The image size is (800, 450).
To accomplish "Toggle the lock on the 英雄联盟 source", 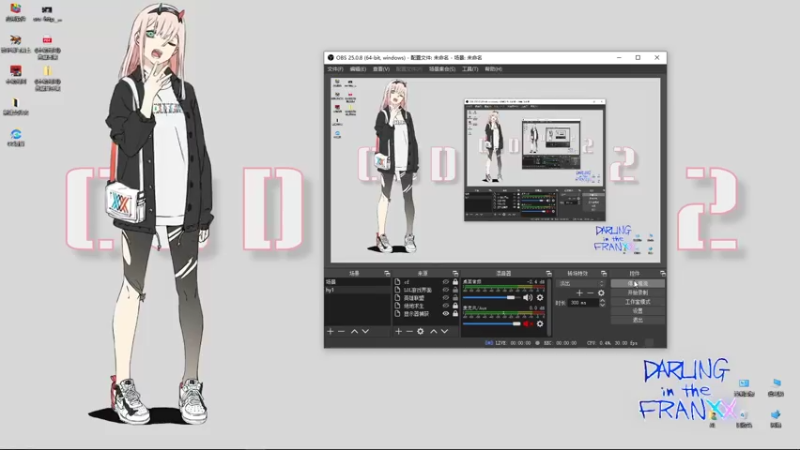I will click(455, 297).
